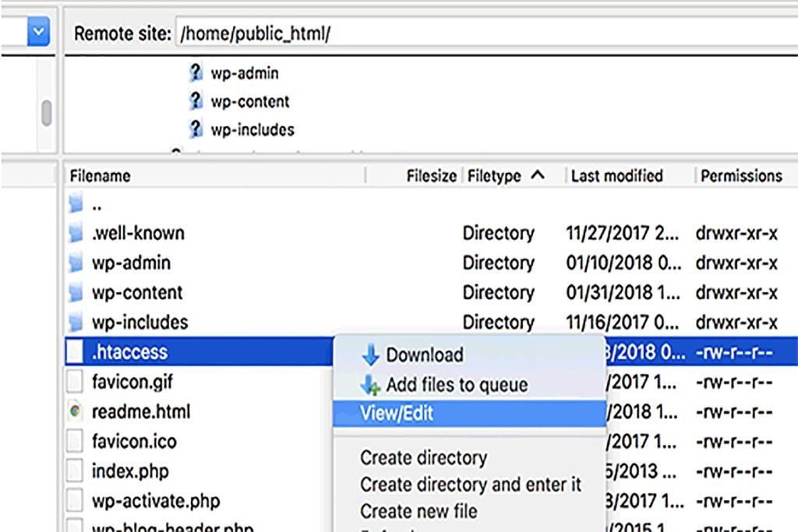Select the wp-activate.php file name
The width and height of the screenshot is (798, 532).
(156, 502)
